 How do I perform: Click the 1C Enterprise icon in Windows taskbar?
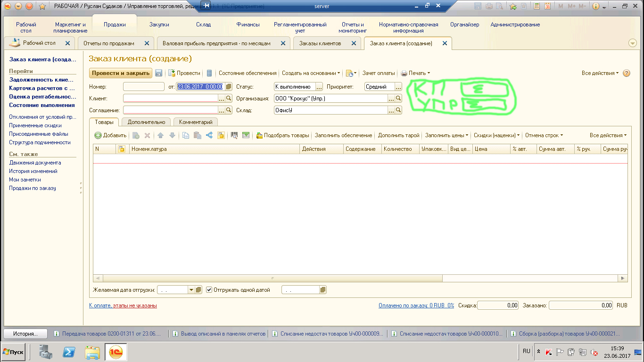click(116, 352)
